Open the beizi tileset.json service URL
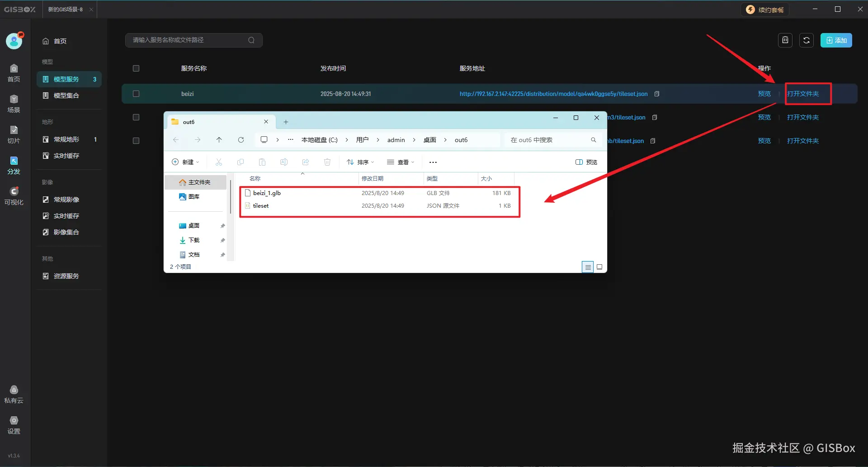Image resolution: width=868 pixels, height=467 pixels. [553, 94]
